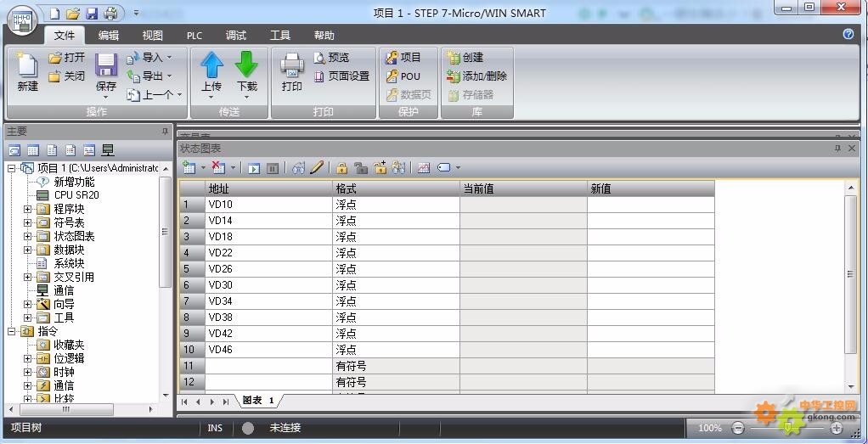Viewport: 868px width, 444px height.
Task: Click the Unforce open-lock icon
Action: (x=361, y=168)
